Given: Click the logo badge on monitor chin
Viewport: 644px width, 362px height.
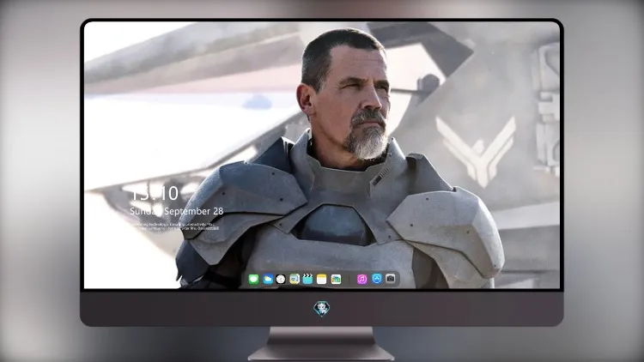Looking at the screenshot, I should pyautogui.click(x=322, y=309).
